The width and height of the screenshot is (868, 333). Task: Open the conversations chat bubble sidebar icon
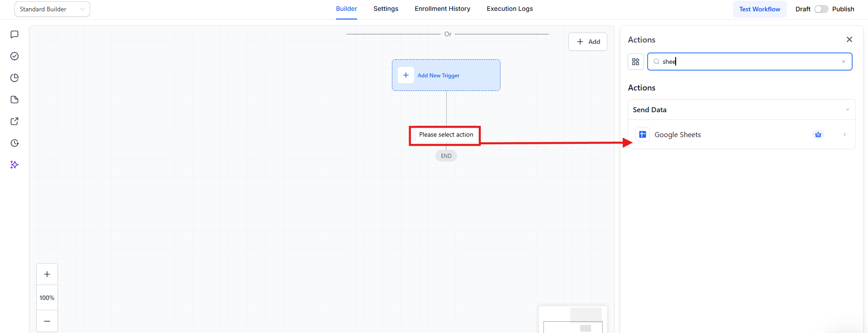14,34
